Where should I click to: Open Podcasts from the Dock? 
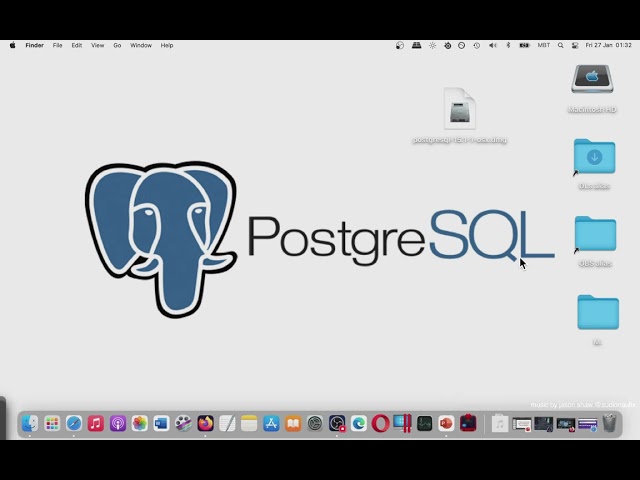point(118,423)
